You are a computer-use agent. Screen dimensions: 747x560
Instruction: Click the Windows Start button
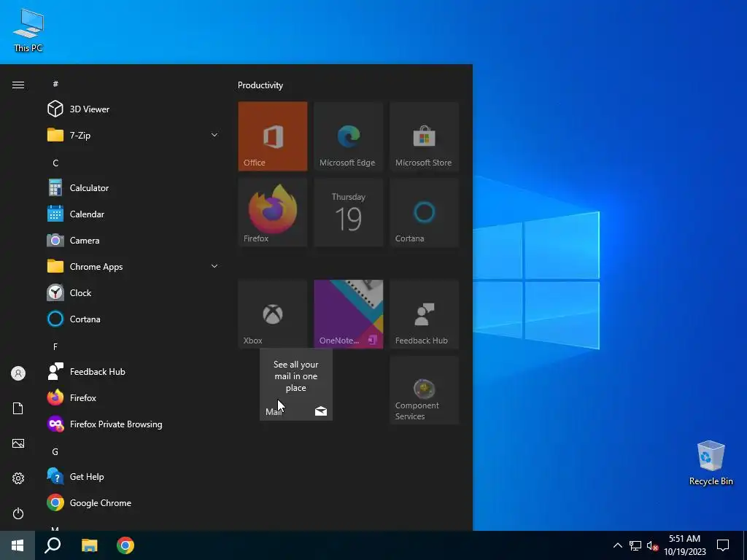pos(18,545)
